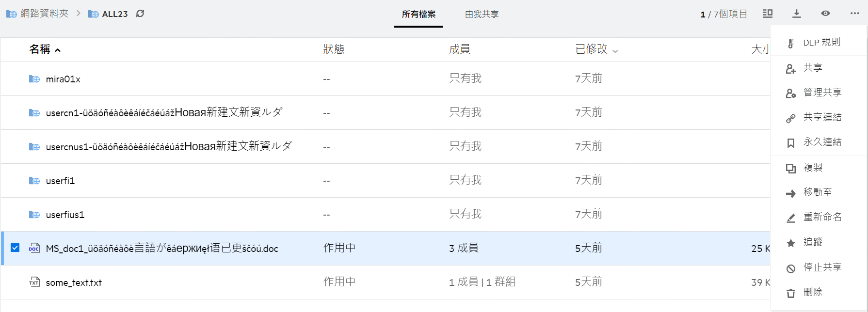Choose 共享連結 in the context menu
The height and width of the screenshot is (312, 868).
[x=822, y=117]
